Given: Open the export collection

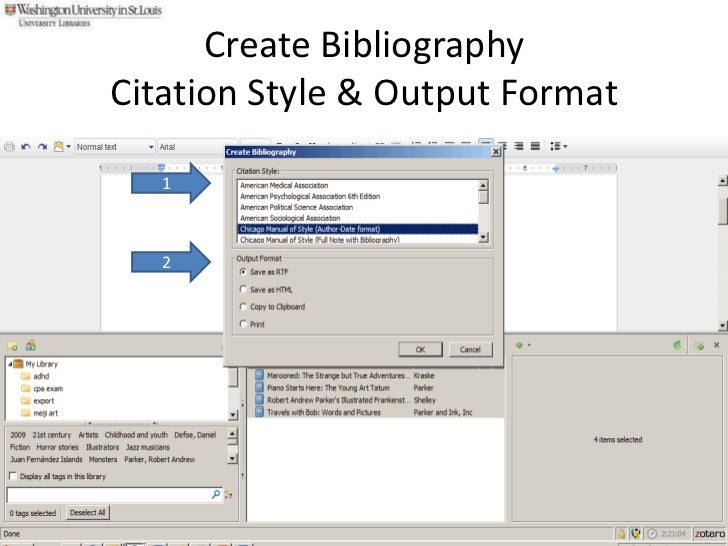Looking at the screenshot, I should 44,401.
